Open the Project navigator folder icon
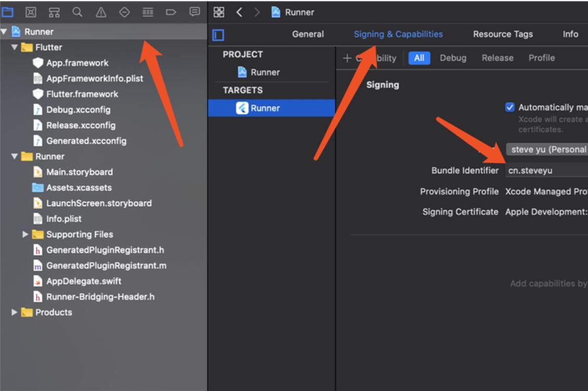This screenshot has height=391, width=588. point(7,12)
